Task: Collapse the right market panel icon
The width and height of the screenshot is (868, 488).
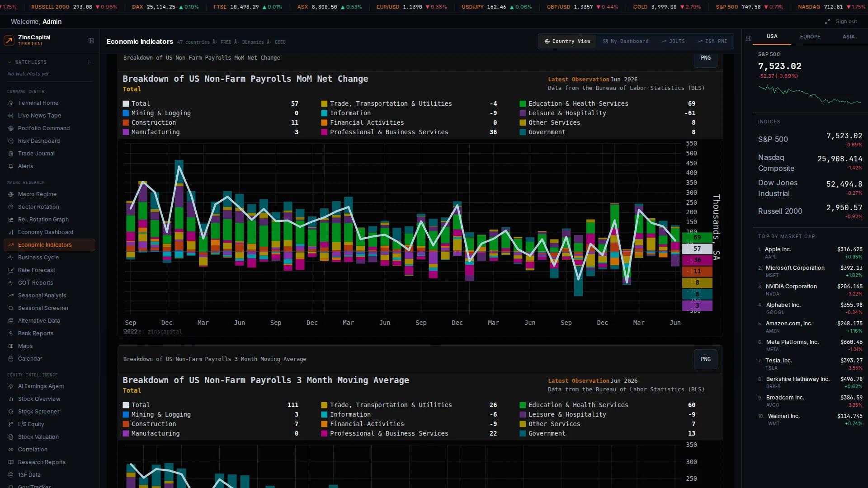Action: coord(749,38)
